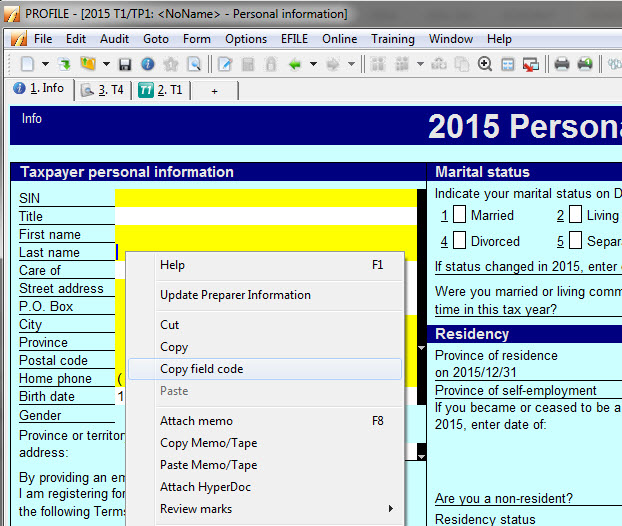Select Update Preparer Information in context menu

pos(265,295)
